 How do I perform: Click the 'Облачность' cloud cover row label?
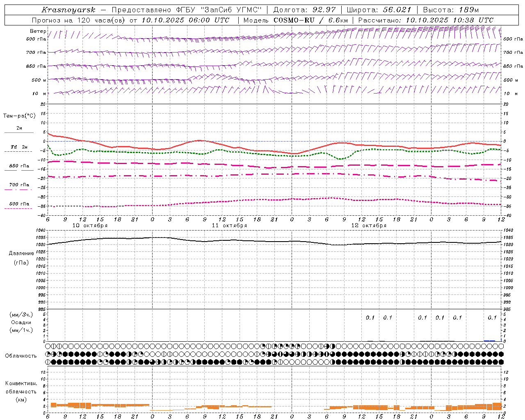coord(21,356)
